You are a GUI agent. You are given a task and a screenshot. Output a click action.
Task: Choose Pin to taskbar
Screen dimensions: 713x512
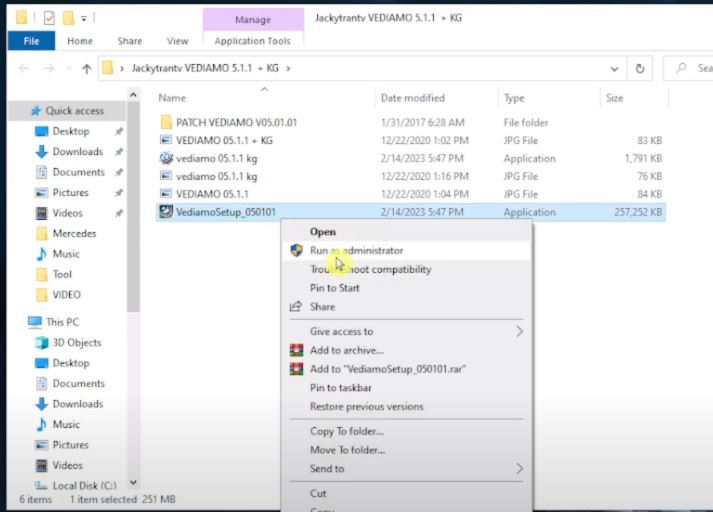pos(341,388)
